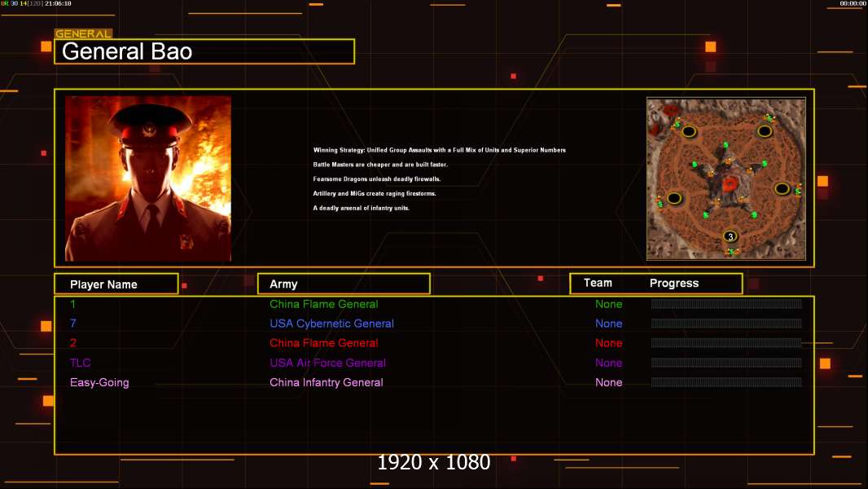The width and height of the screenshot is (868, 489).
Task: Click red China Flame General army entry
Action: [x=324, y=343]
